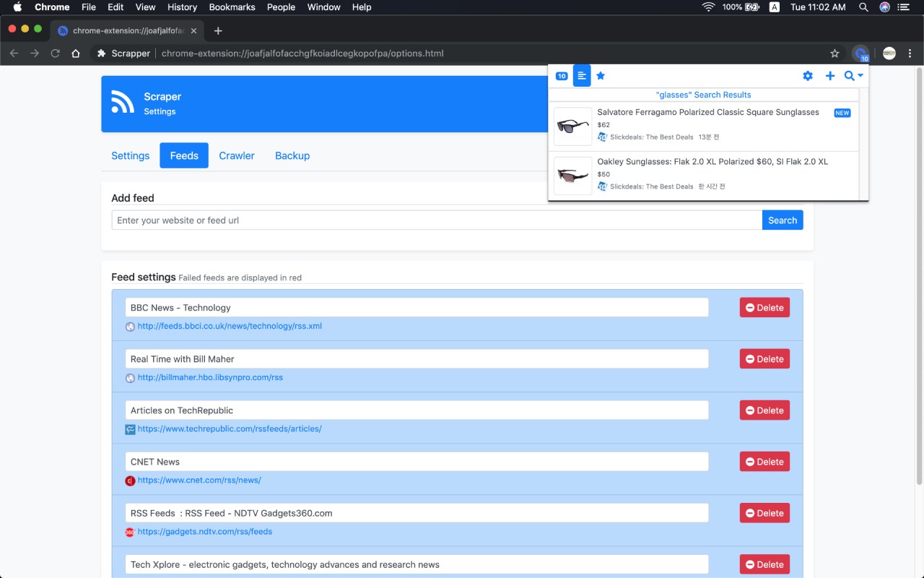Image resolution: width=924 pixels, height=578 pixels.
Task: Open techrepublic.com rssfeeds articles link
Action: coord(230,428)
